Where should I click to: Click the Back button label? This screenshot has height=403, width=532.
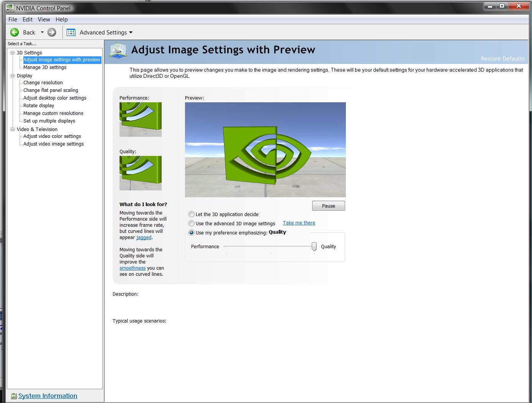(29, 33)
